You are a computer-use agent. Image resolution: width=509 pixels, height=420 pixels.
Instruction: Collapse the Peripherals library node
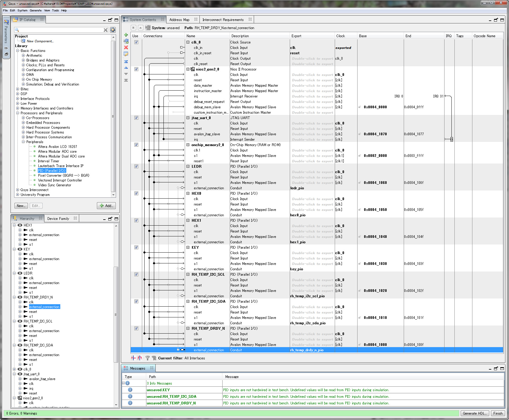click(x=23, y=142)
